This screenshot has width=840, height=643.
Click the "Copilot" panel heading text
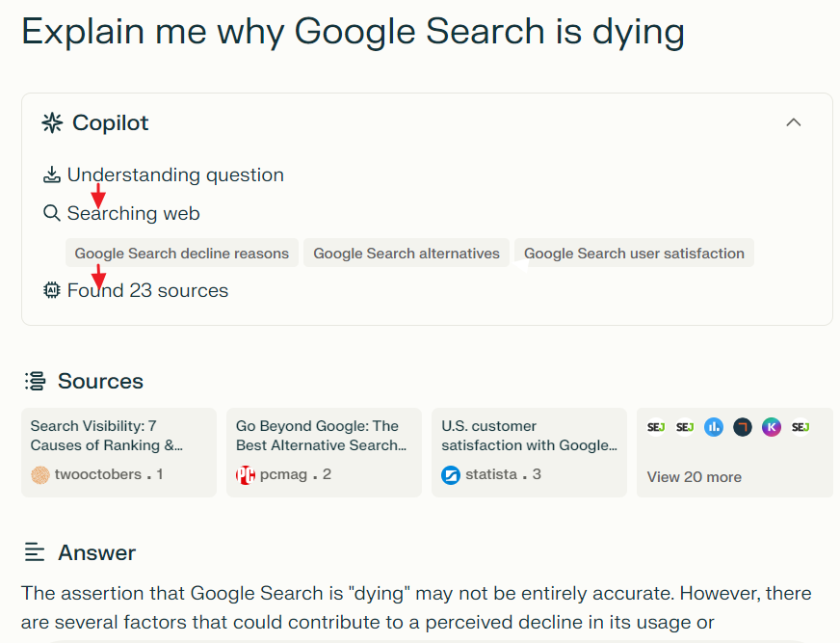pyautogui.click(x=111, y=122)
